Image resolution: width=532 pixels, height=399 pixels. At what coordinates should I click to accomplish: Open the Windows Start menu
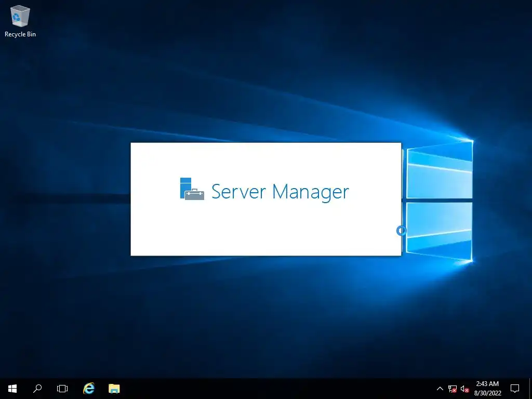coord(12,389)
